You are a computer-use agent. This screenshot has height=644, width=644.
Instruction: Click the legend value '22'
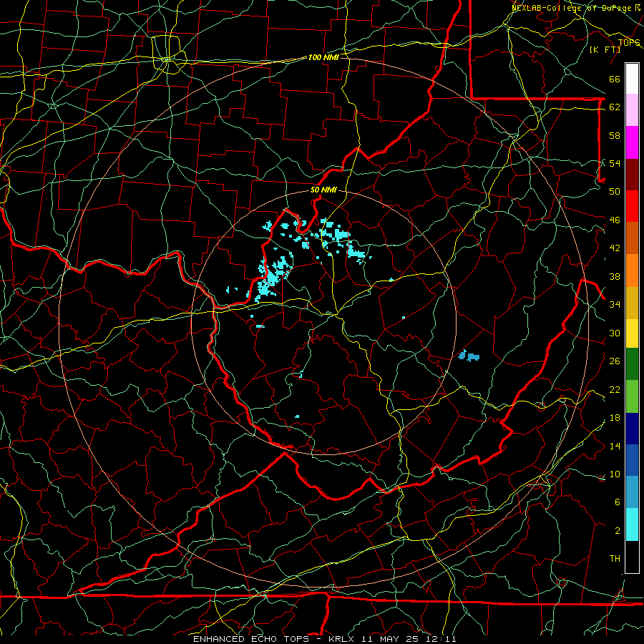(615, 389)
